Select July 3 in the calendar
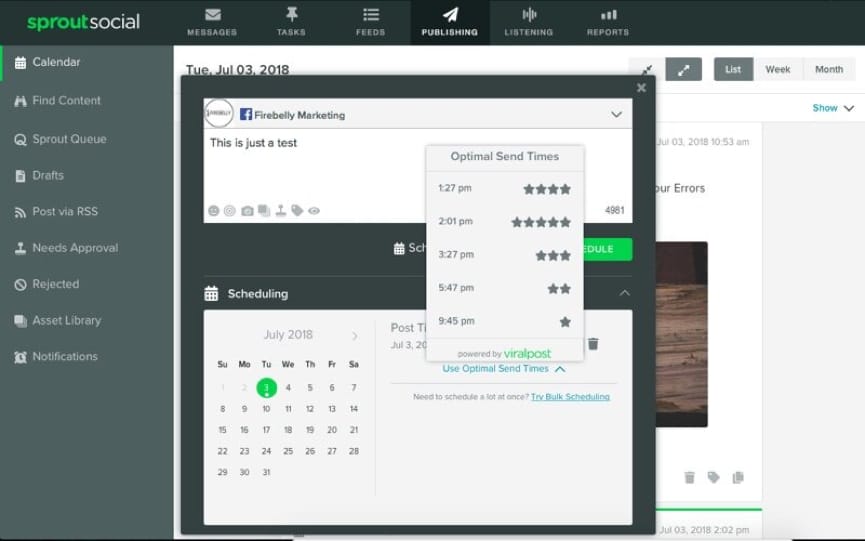The image size is (865, 541). pos(266,388)
